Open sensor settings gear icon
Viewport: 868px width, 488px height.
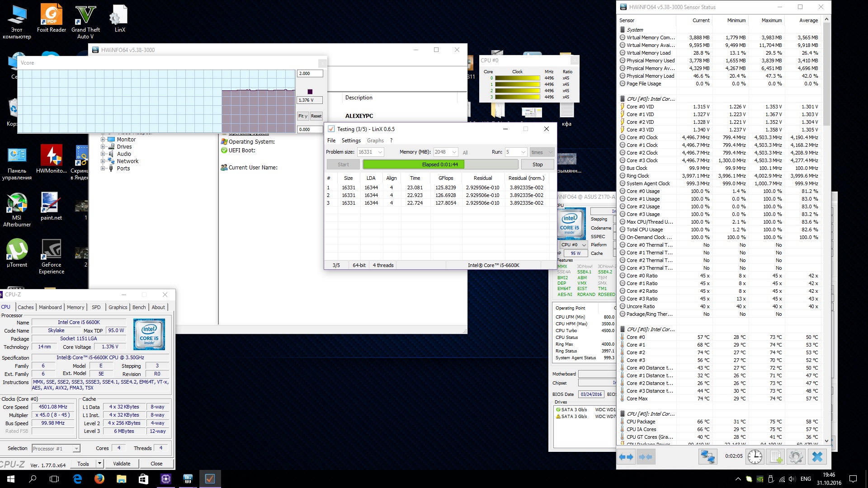pos(796,457)
